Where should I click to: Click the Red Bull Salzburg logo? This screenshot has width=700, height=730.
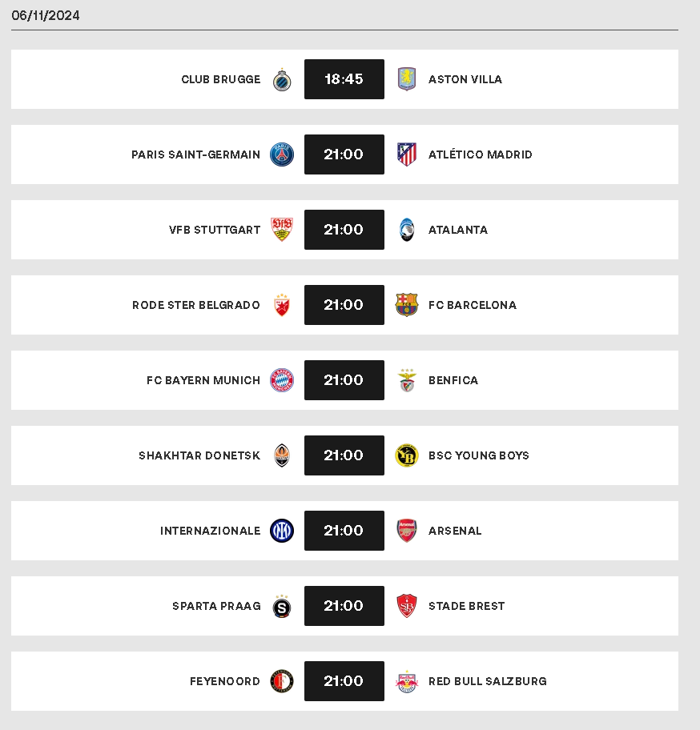(407, 682)
